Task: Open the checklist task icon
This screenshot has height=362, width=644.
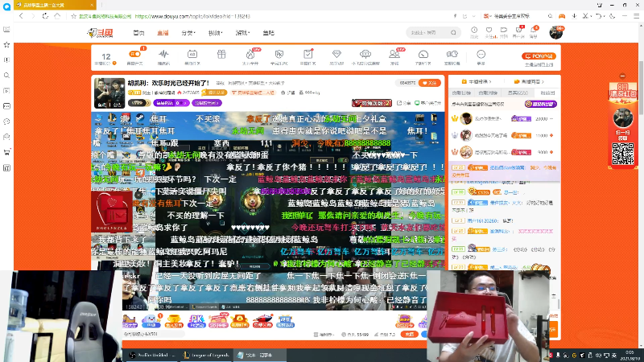Action: click(x=308, y=54)
